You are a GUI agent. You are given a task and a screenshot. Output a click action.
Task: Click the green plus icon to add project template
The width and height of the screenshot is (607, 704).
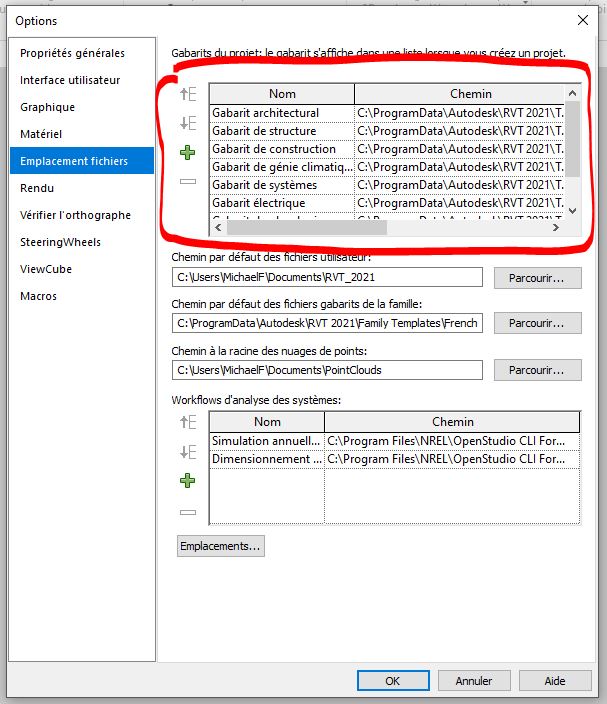pos(188,153)
